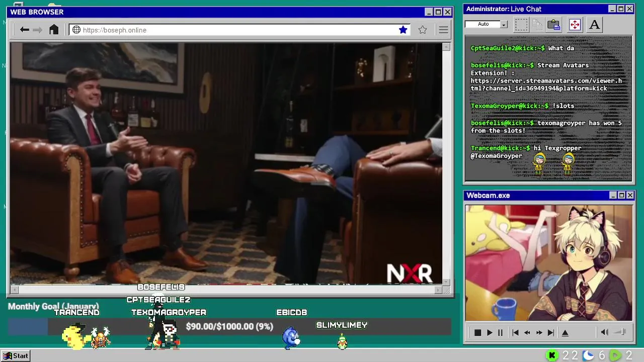Skip to next track in Webcam.exe
Viewport: 644px width, 362px height.
coord(551,332)
